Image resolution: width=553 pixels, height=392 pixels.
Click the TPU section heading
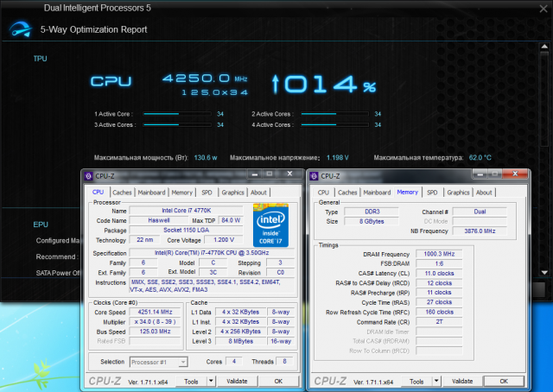tap(41, 59)
